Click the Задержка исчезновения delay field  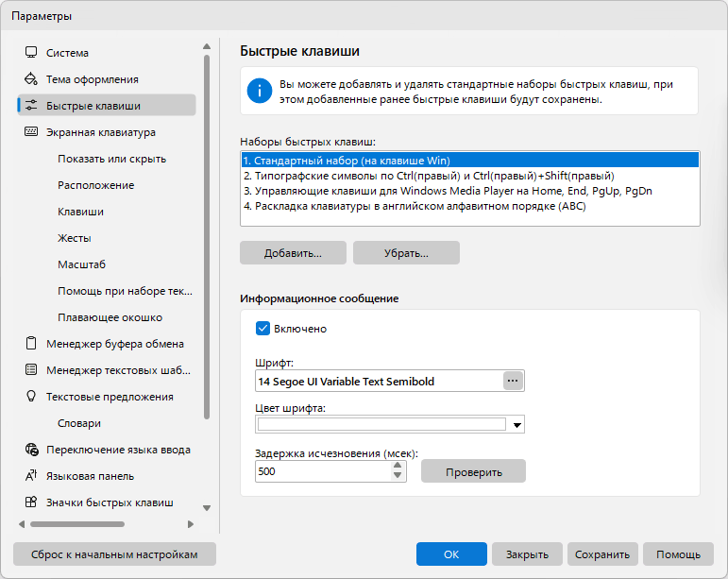tap(323, 471)
